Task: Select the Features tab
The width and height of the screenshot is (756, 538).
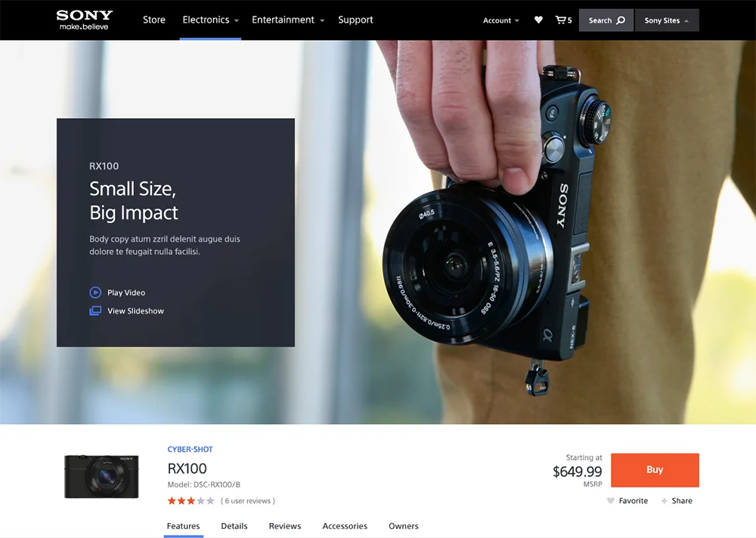Action: pos(183,526)
